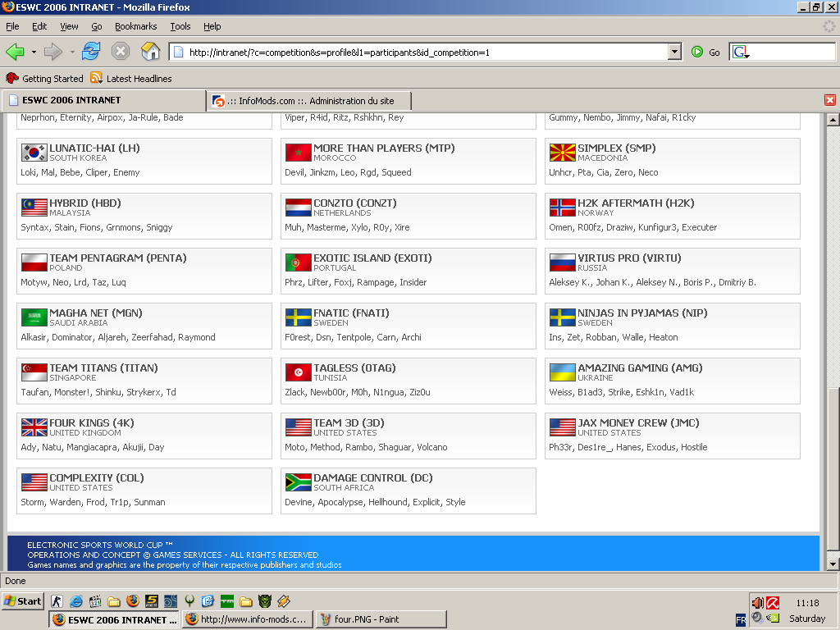Click the Windows Start button
Viewport: 840px width, 630px height.
point(22,601)
